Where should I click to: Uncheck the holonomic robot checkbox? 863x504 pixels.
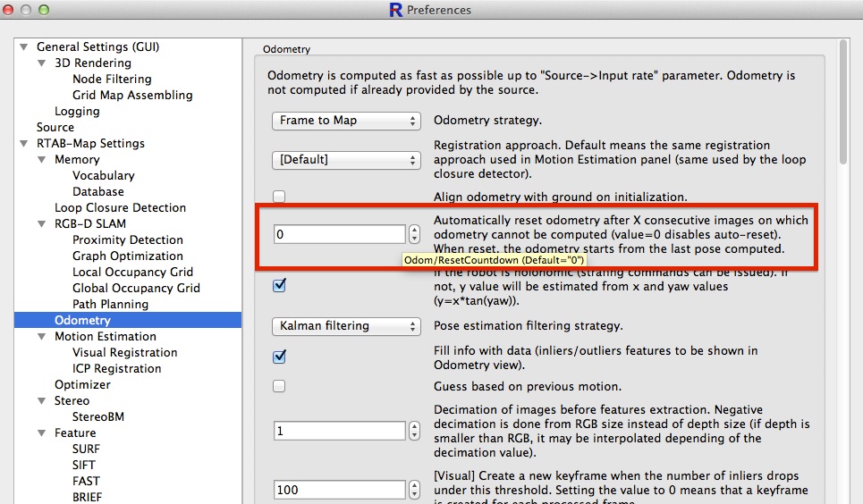(x=279, y=286)
